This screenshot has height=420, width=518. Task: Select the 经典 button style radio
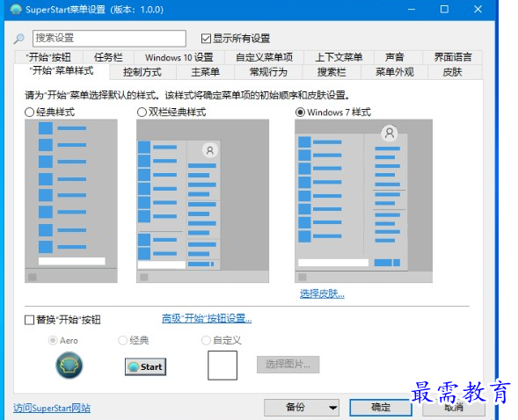(x=122, y=340)
